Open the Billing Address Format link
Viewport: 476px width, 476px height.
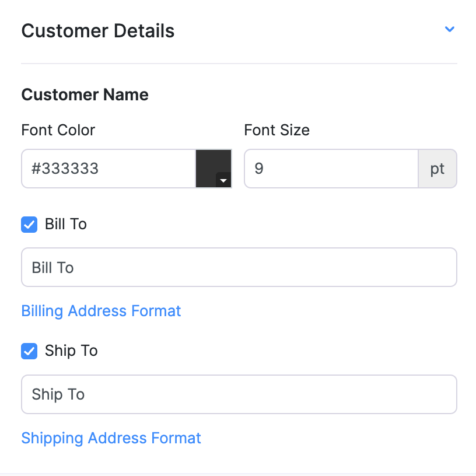click(101, 311)
